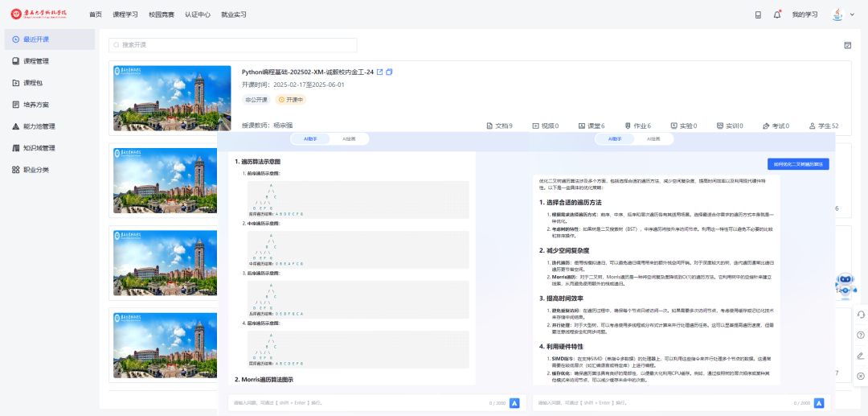Click the headset customer service icon
This screenshot has height=416, width=868.
tap(861, 314)
